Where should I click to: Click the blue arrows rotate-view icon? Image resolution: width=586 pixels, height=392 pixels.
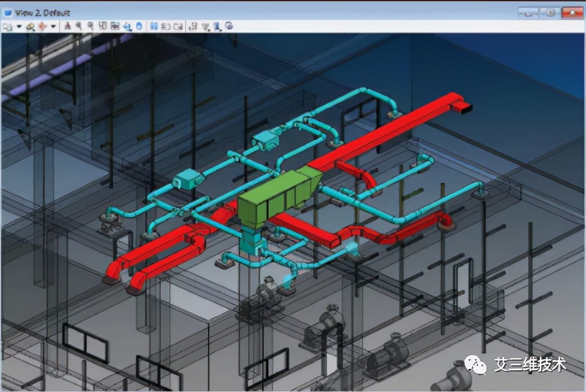[127, 26]
